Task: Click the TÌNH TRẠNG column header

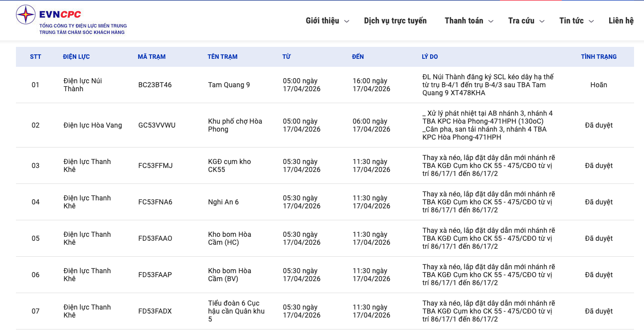Action: pos(599,57)
